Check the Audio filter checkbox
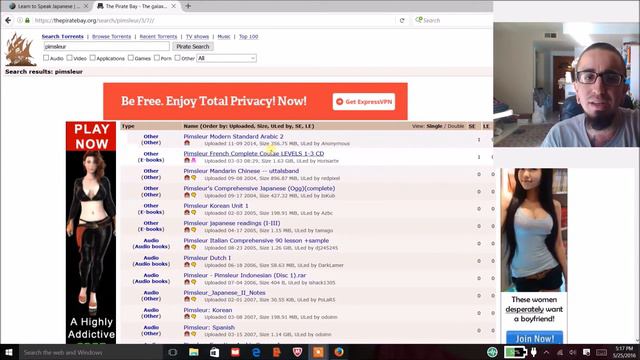 (46, 58)
